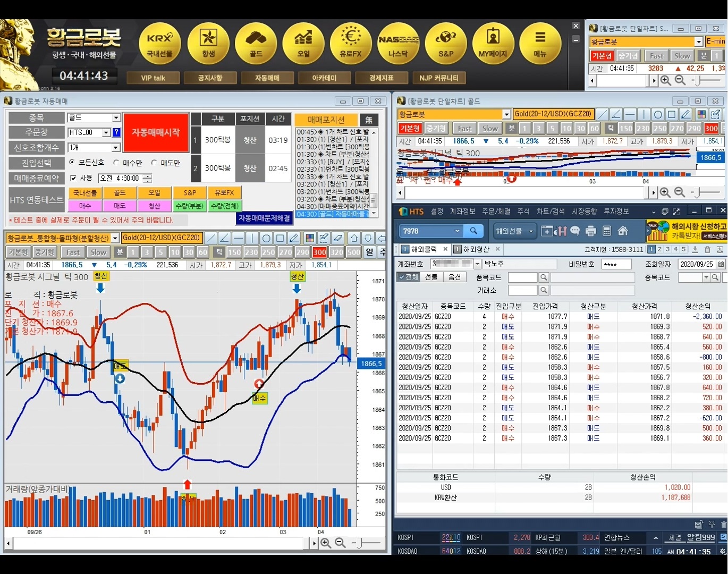This screenshot has height=574, width=728.
Task: Open the 통합형-돌파형 strategy dropdown
Action: (115, 238)
